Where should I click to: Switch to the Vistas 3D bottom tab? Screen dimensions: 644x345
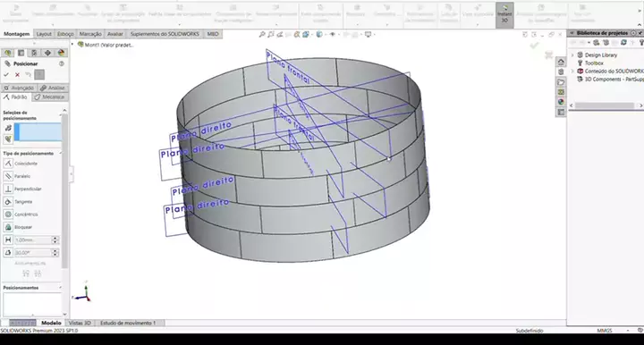coord(80,324)
